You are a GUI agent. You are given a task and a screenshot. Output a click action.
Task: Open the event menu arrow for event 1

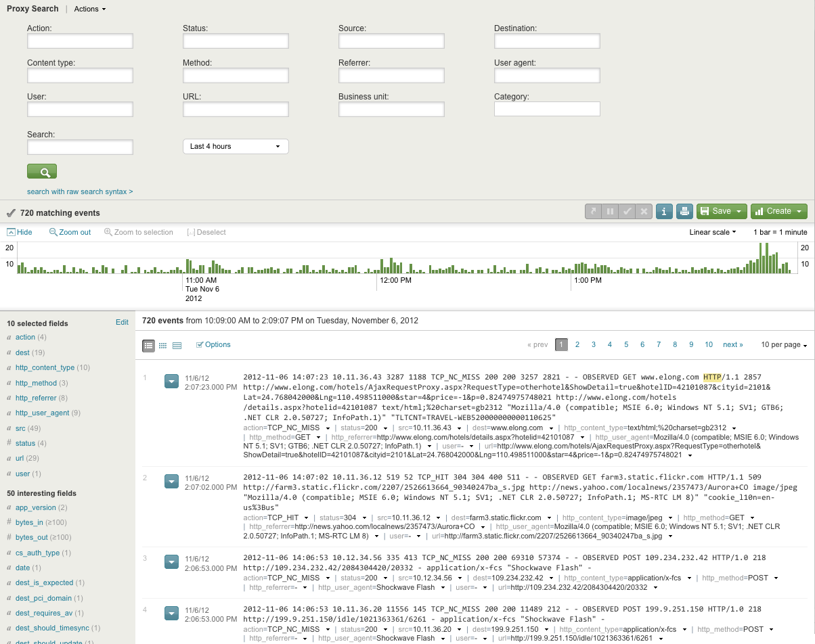pyautogui.click(x=171, y=382)
